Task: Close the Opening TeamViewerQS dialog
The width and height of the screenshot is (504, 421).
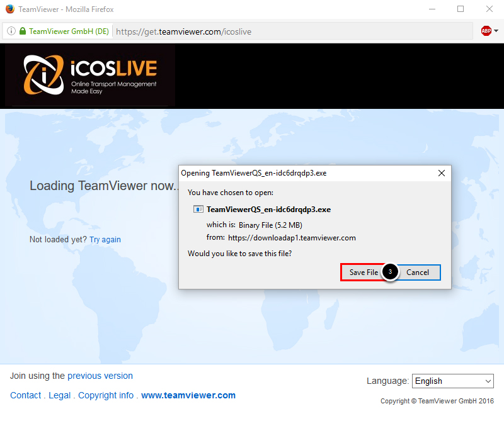Action: 442,174
